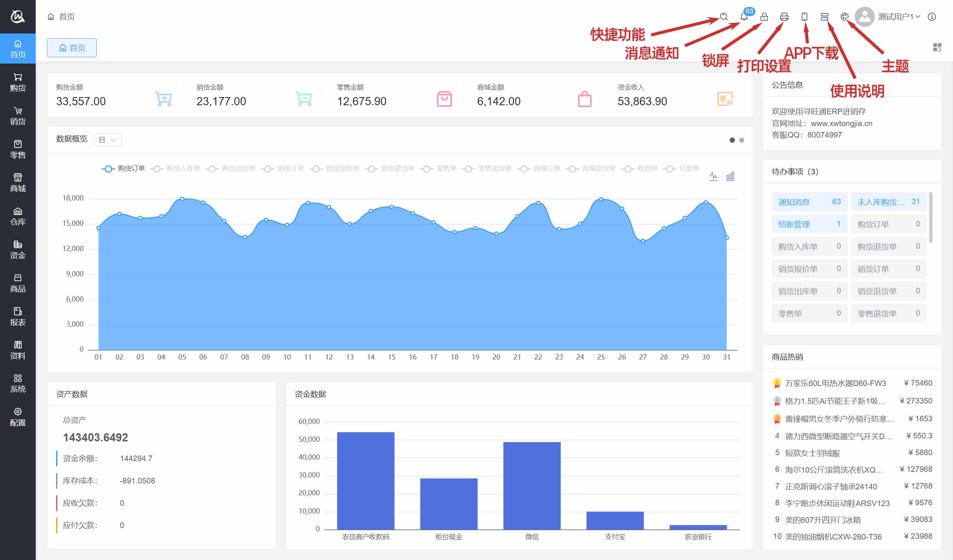Click the lock screen padlock icon
The height and width of the screenshot is (560, 953).
coord(764,17)
